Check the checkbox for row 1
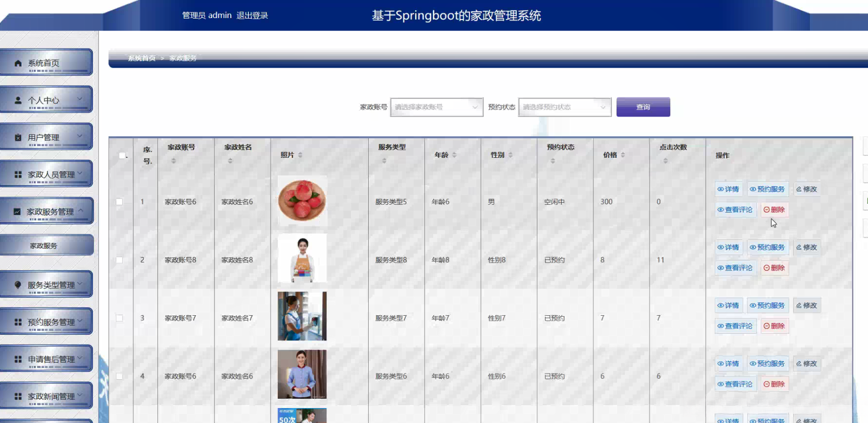The width and height of the screenshot is (868, 423). tap(119, 202)
